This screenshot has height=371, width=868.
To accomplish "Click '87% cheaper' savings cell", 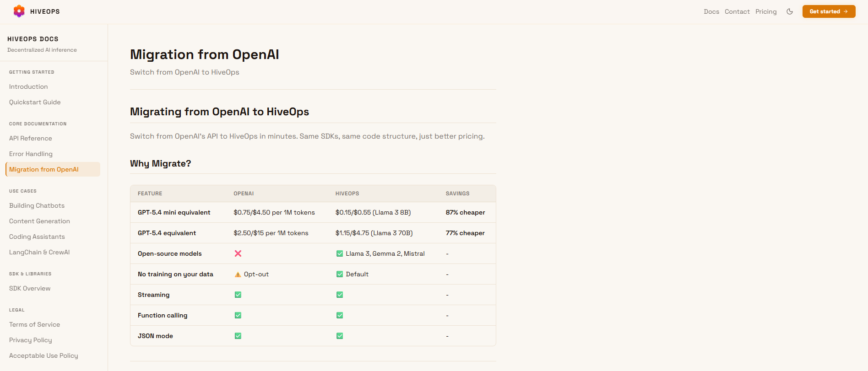I will [465, 212].
